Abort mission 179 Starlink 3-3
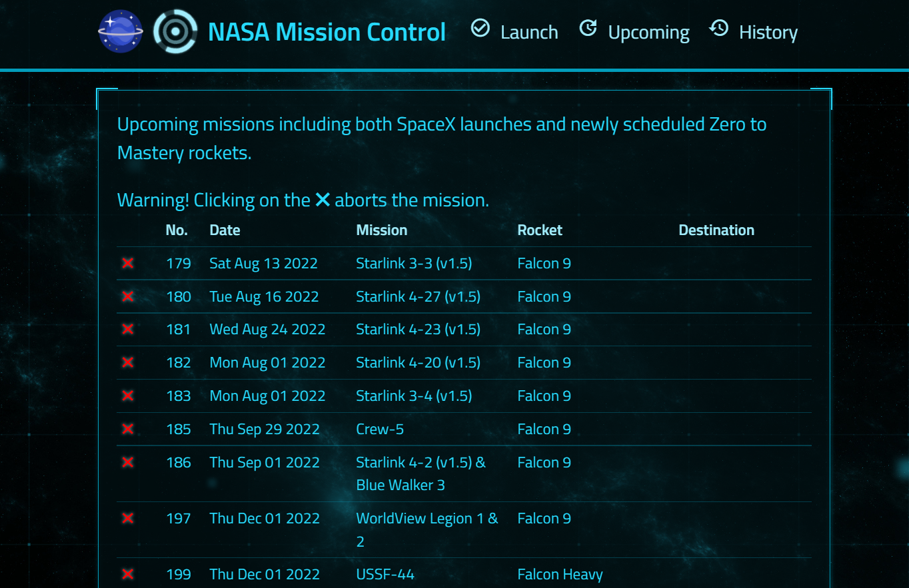Viewport: 909px width, 588px height. 127,263
